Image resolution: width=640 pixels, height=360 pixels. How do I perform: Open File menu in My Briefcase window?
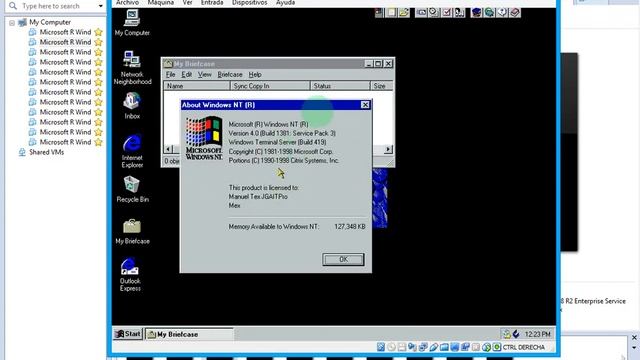170,75
